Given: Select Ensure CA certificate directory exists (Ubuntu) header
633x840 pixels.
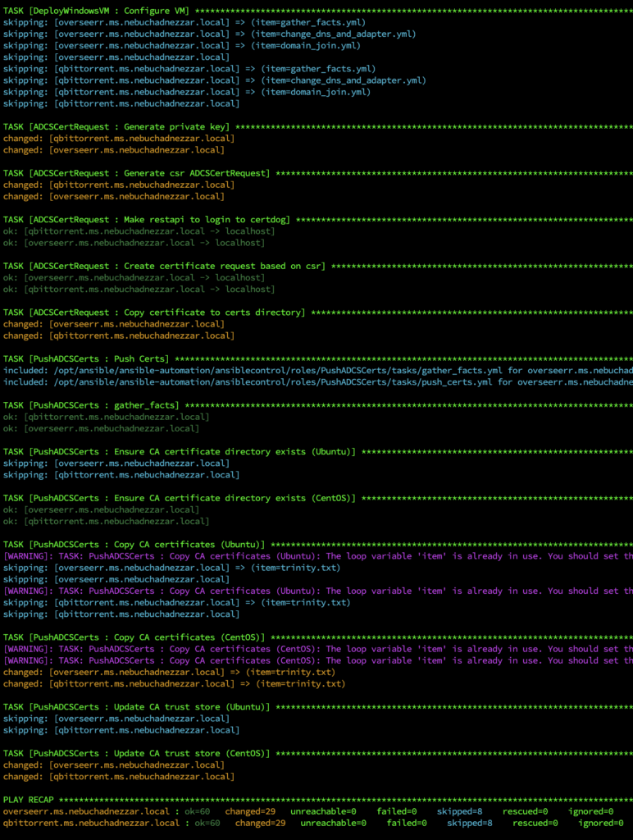Looking at the screenshot, I should pos(180,451).
